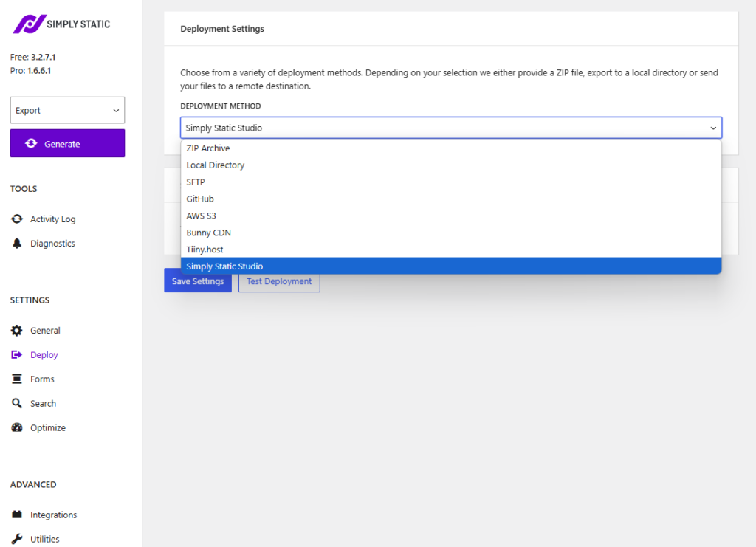Click the Simply Static logo icon
The width and height of the screenshot is (756, 547).
click(x=29, y=24)
